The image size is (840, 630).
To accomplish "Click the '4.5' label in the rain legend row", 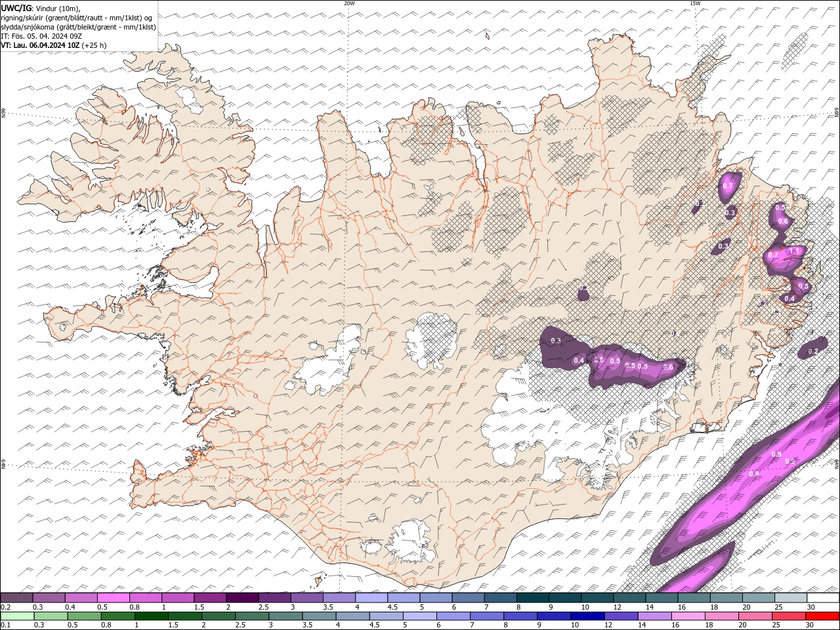I will pos(374,625).
